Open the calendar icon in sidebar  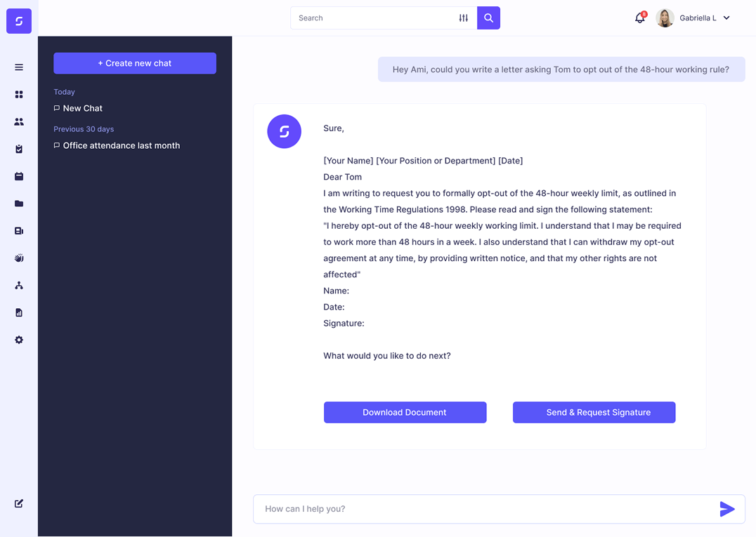click(19, 176)
